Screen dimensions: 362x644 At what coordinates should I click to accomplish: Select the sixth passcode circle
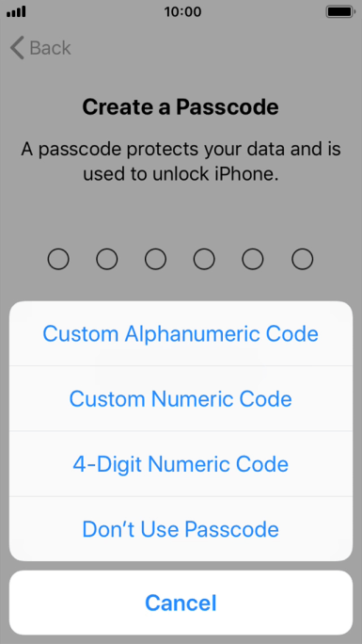(302, 259)
